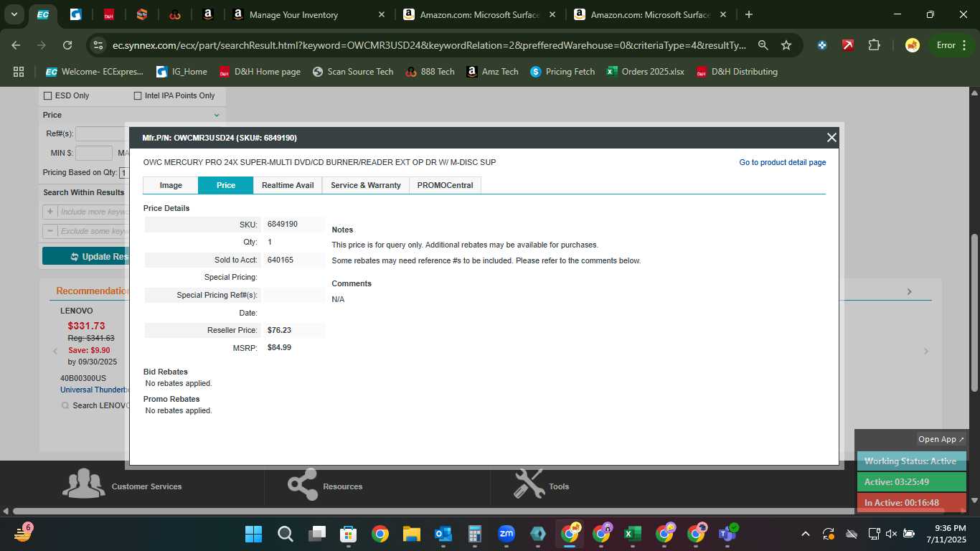Click the Working Status: Active bar
The height and width of the screenshot is (551, 980).
coord(911,461)
